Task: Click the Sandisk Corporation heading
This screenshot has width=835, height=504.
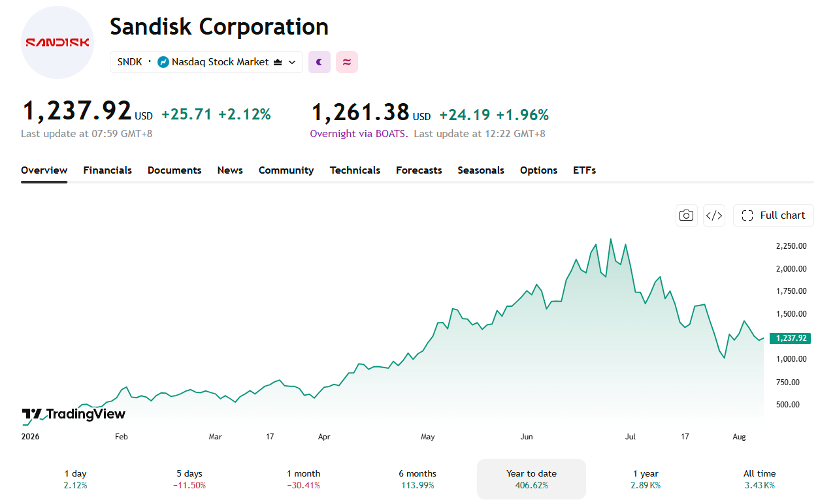Action: [219, 27]
